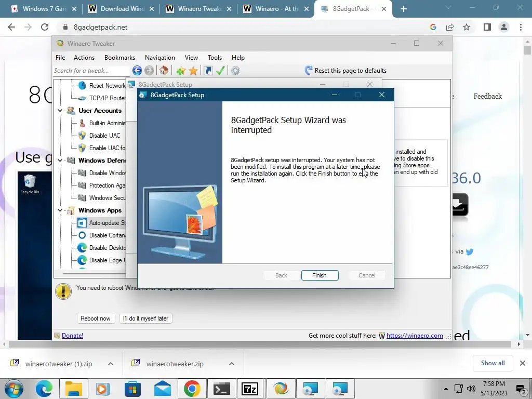Open the Donate! link
This screenshot has width=532, height=399.
point(72,335)
